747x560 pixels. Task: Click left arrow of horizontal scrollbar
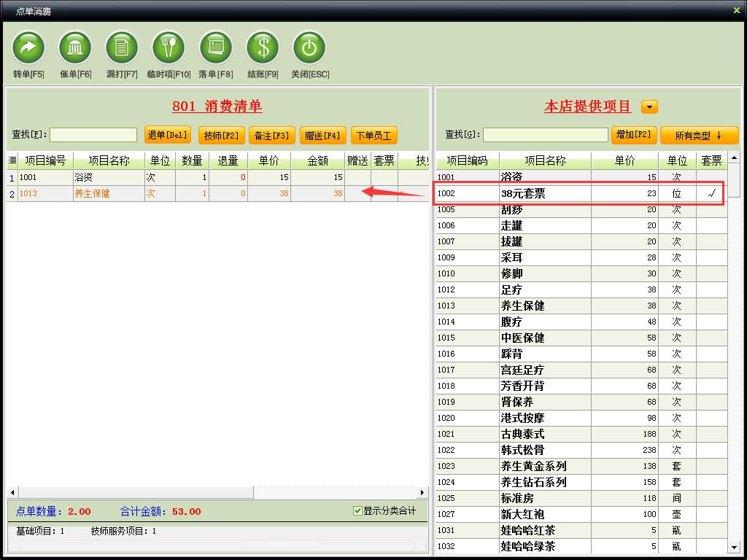pos(12,492)
